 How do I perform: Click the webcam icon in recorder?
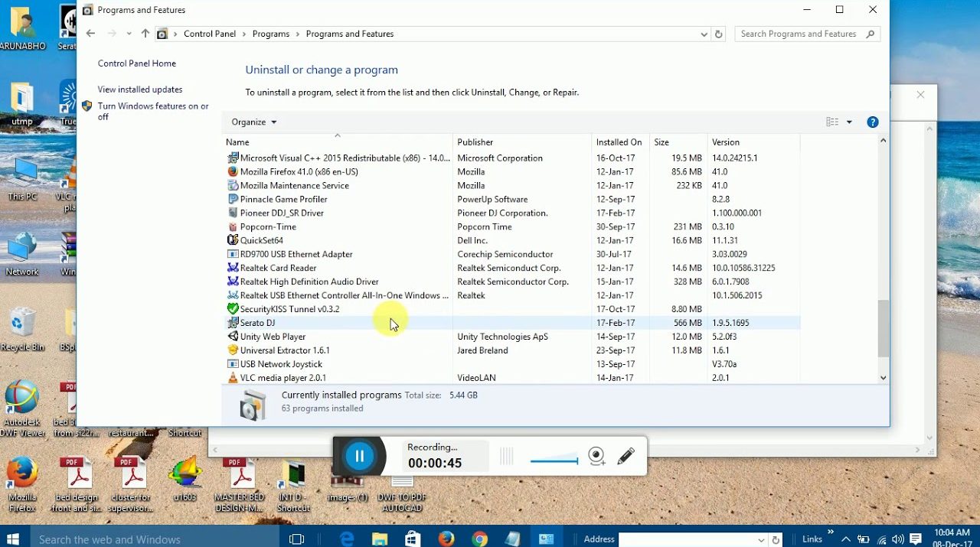pyautogui.click(x=597, y=457)
